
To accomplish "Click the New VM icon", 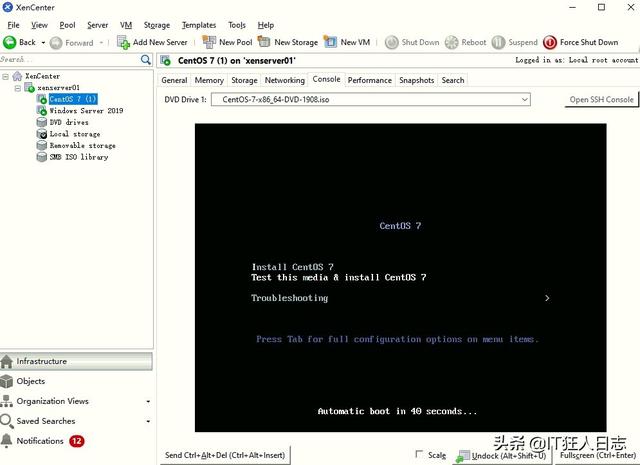I will (330, 42).
